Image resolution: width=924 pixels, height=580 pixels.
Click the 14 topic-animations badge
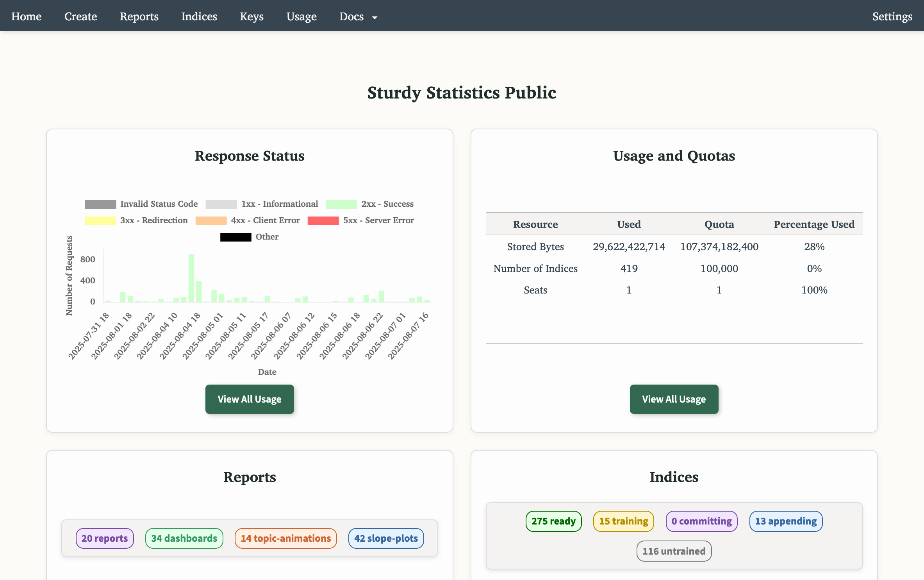(285, 538)
